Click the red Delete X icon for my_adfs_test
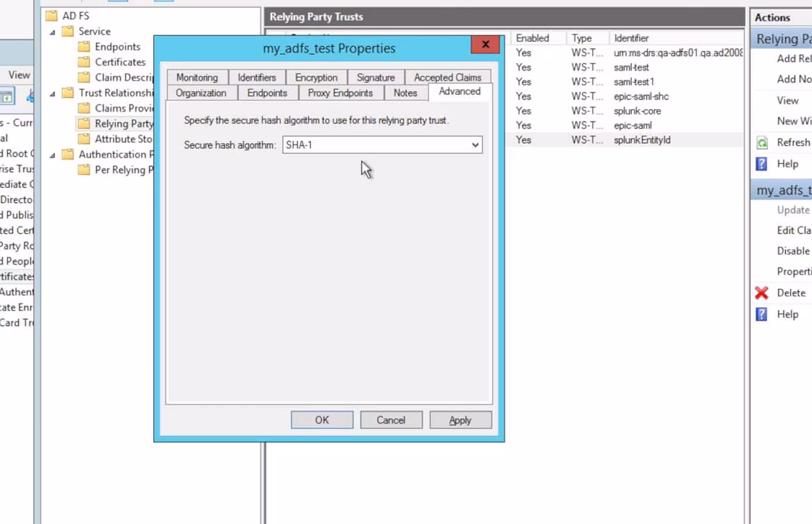Viewport: 812px width, 524px height. point(763,293)
